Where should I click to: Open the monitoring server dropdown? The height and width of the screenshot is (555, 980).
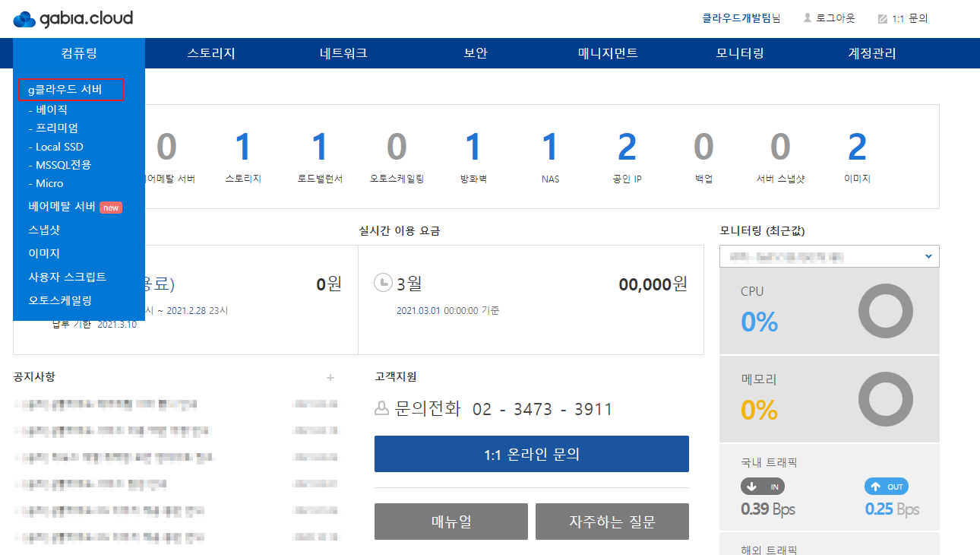coord(830,256)
